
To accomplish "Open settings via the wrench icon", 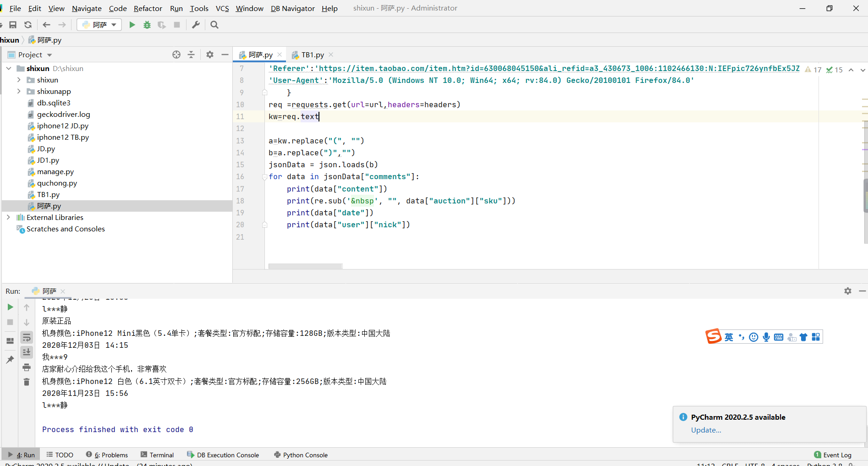I will [x=196, y=25].
